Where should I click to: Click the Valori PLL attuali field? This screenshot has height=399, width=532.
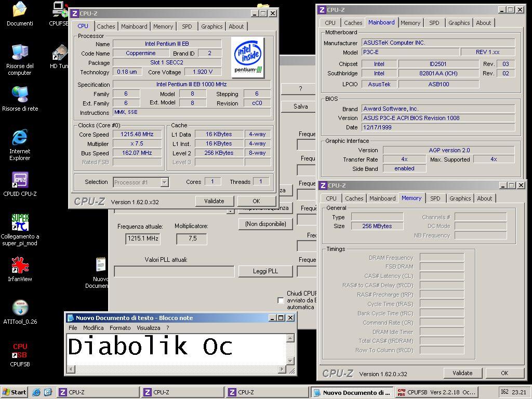[x=174, y=271]
